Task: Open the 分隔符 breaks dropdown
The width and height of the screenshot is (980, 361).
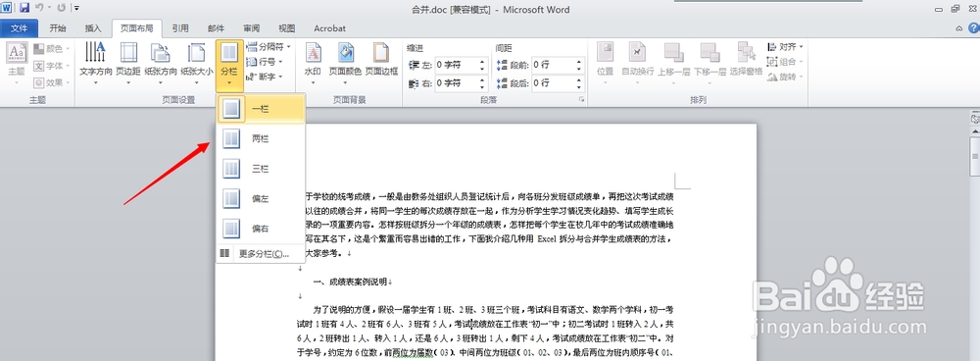Action: coord(269,46)
